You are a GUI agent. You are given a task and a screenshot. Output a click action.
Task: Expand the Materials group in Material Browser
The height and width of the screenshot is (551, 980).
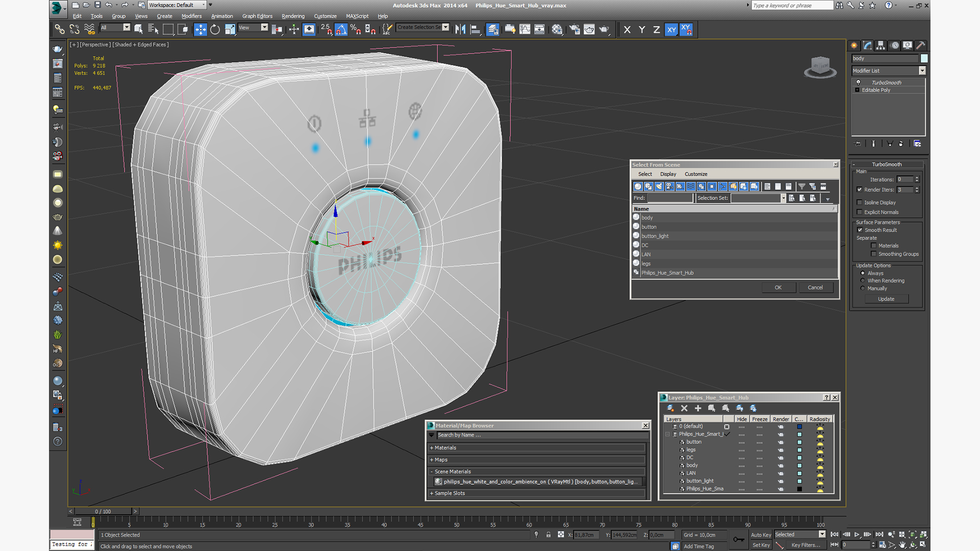pyautogui.click(x=537, y=448)
